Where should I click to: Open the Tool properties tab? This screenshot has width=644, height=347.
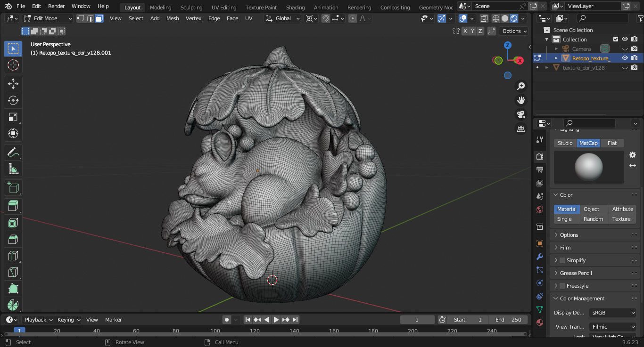[540, 140]
